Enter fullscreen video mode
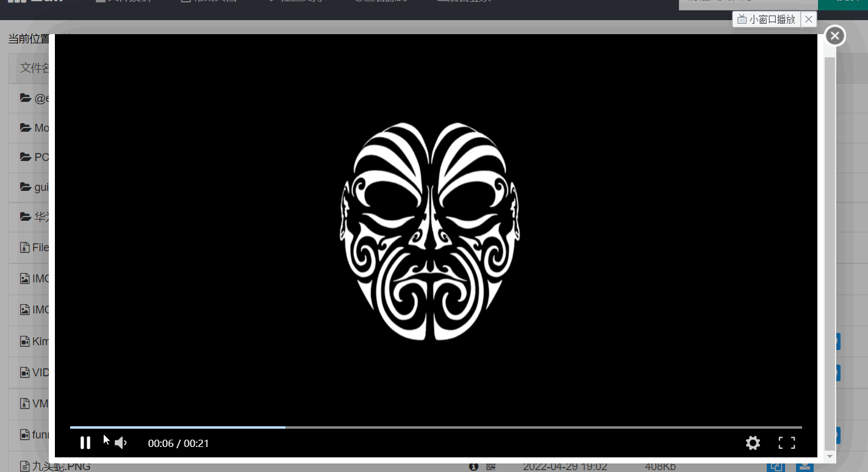868x472 pixels. pyautogui.click(x=787, y=443)
